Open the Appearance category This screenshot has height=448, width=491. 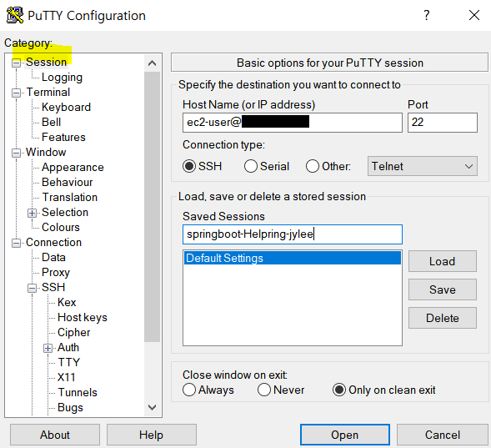(73, 168)
